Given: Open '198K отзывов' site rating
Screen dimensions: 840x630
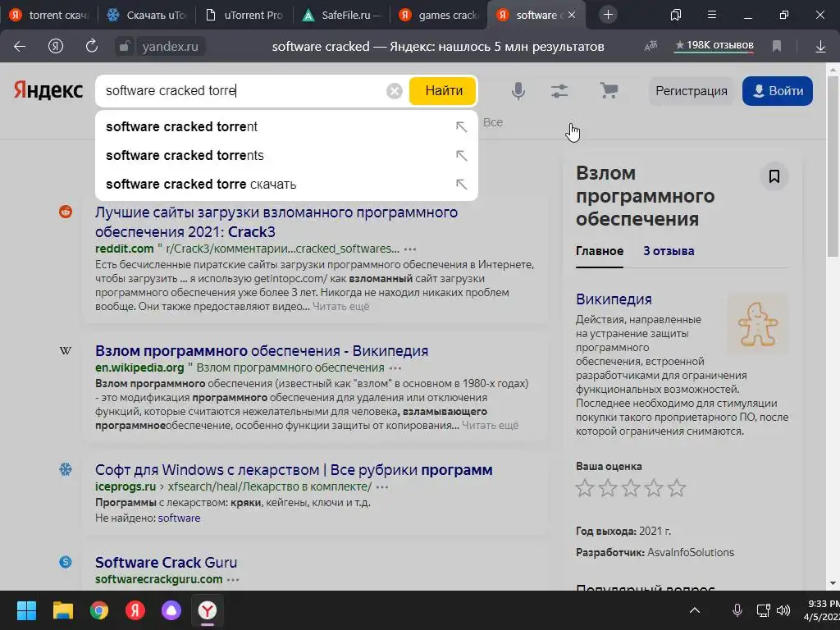Looking at the screenshot, I should pyautogui.click(x=714, y=46).
